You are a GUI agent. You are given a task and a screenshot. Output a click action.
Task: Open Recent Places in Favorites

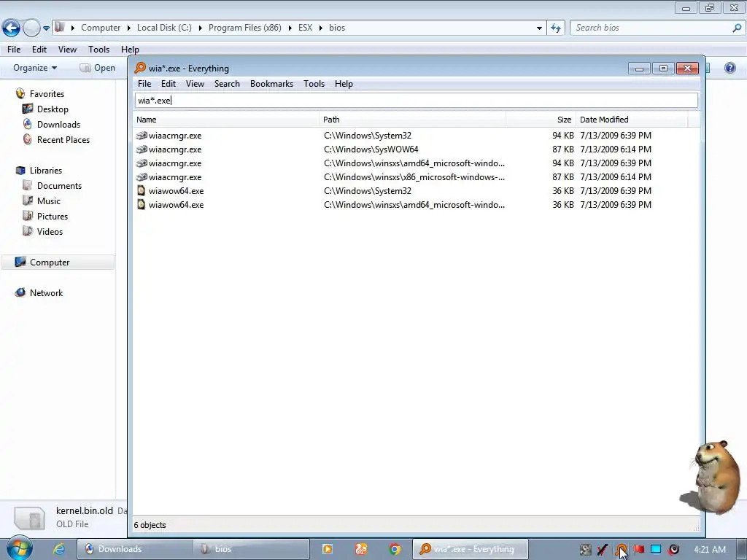click(x=63, y=139)
